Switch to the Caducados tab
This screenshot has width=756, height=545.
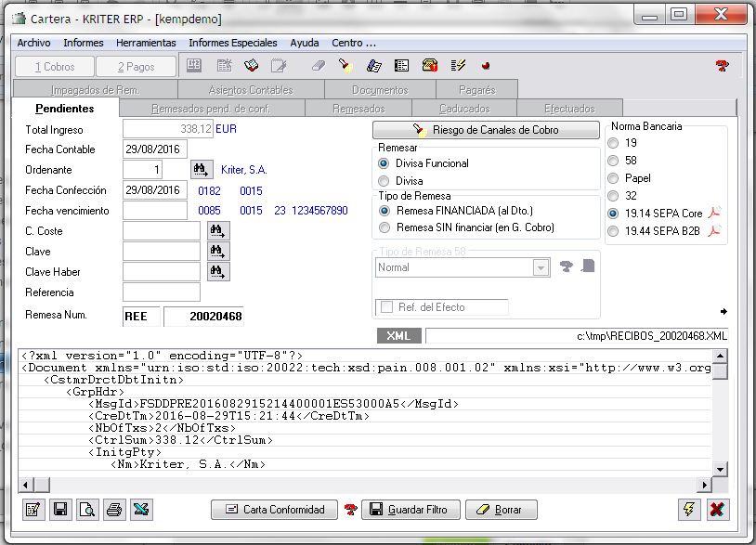(x=464, y=109)
